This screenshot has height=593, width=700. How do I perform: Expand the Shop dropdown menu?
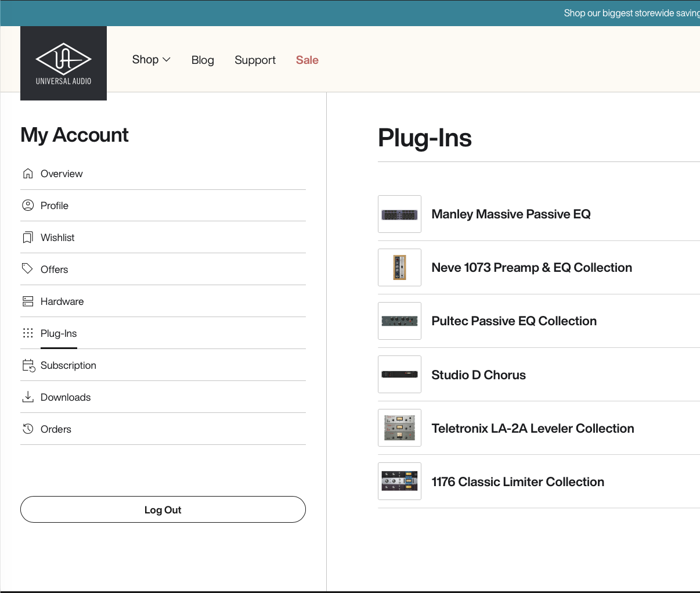(151, 60)
